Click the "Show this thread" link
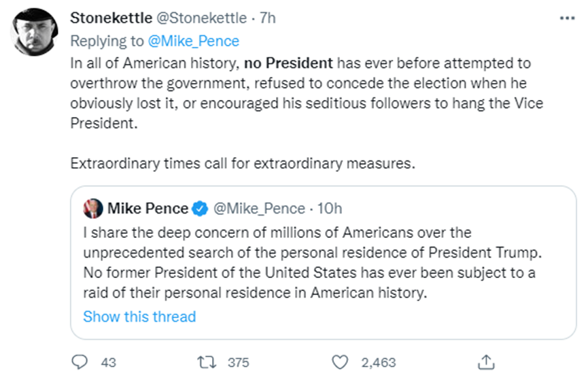The width and height of the screenshot is (588, 376). tap(139, 316)
